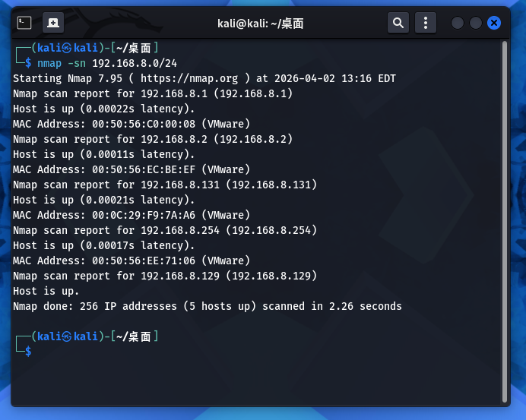Click the terminal app icon in title bar
The width and height of the screenshot is (526, 420).
(x=24, y=23)
